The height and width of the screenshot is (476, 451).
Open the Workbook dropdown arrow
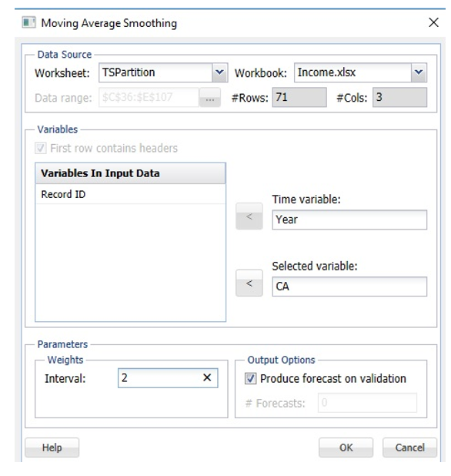tap(419, 72)
